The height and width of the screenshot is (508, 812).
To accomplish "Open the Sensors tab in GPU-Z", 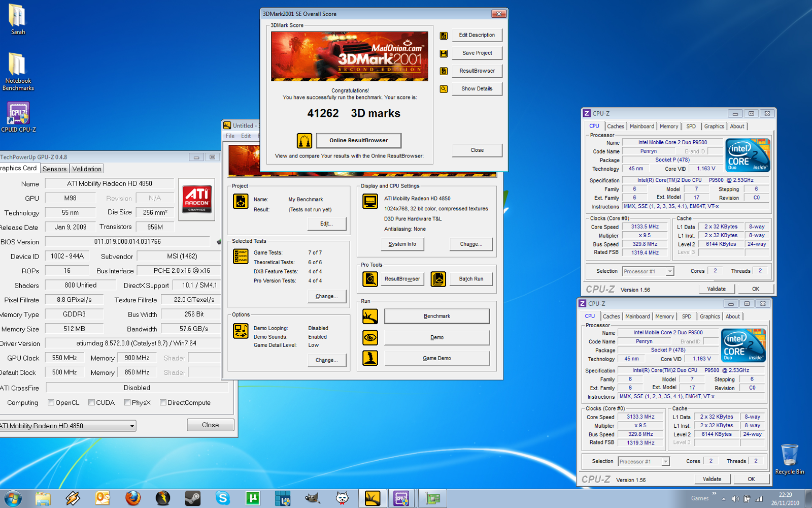I will tap(54, 169).
